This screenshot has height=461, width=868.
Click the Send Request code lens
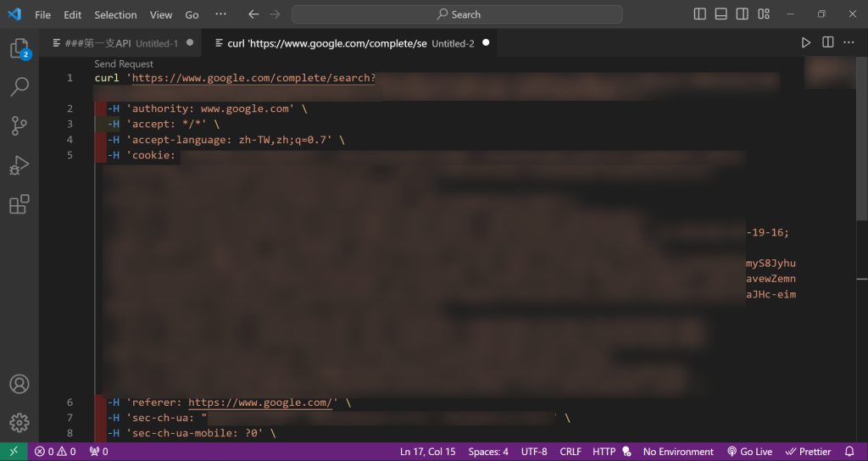pos(124,64)
